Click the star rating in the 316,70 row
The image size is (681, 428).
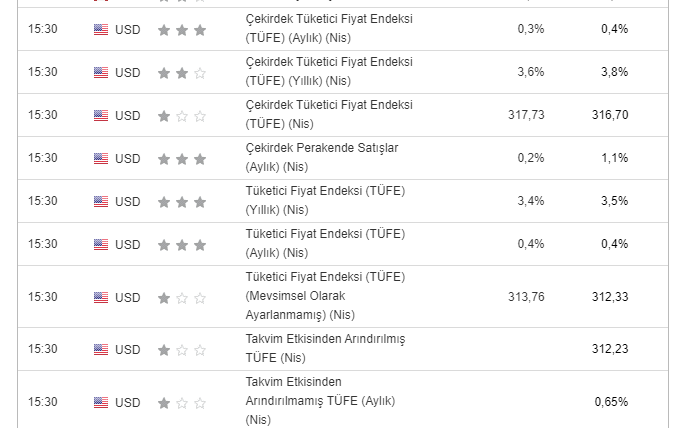[182, 115]
